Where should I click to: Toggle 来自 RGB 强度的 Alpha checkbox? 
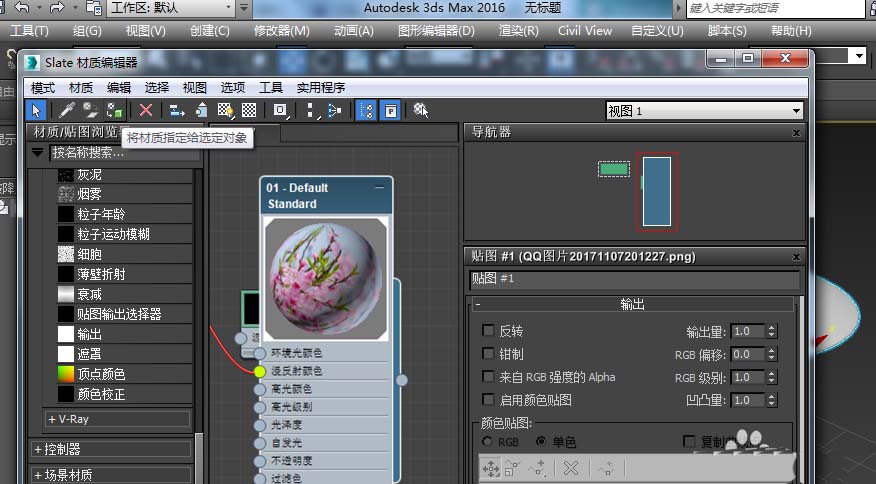click(x=488, y=376)
